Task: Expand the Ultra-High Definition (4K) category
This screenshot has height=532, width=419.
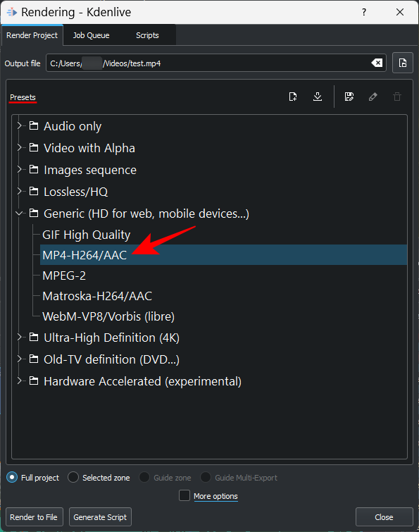Action: click(19, 337)
